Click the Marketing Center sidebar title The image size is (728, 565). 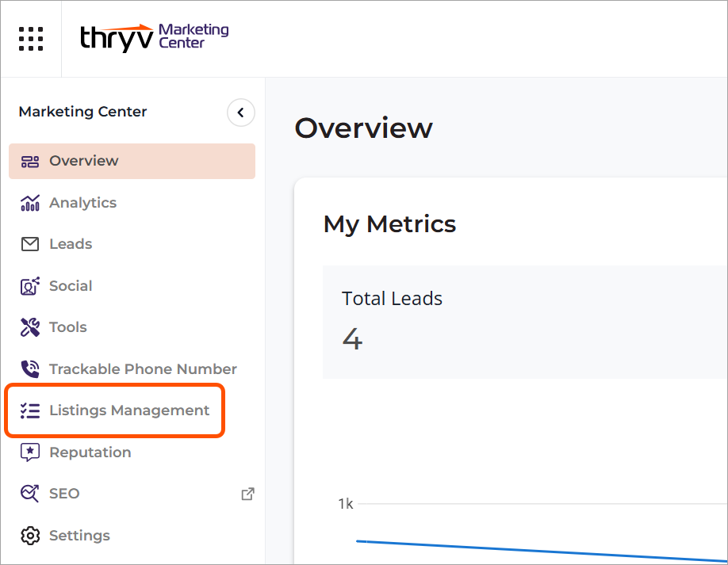(x=82, y=112)
